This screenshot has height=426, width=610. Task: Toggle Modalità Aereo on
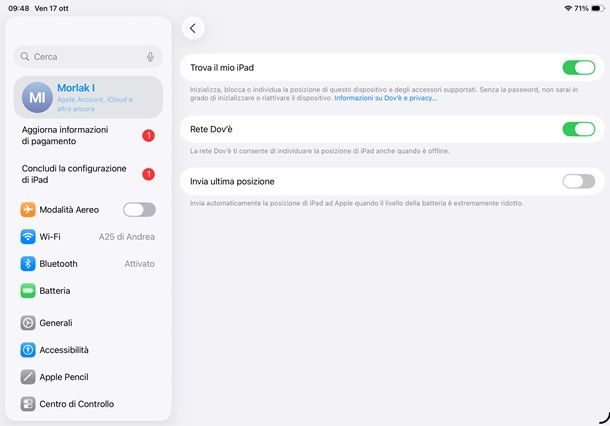coord(139,210)
